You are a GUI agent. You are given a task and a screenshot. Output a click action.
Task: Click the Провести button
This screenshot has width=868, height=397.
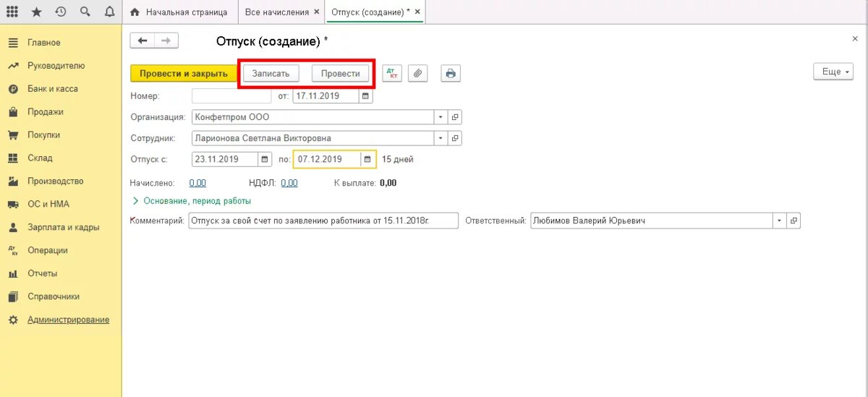pyautogui.click(x=340, y=73)
